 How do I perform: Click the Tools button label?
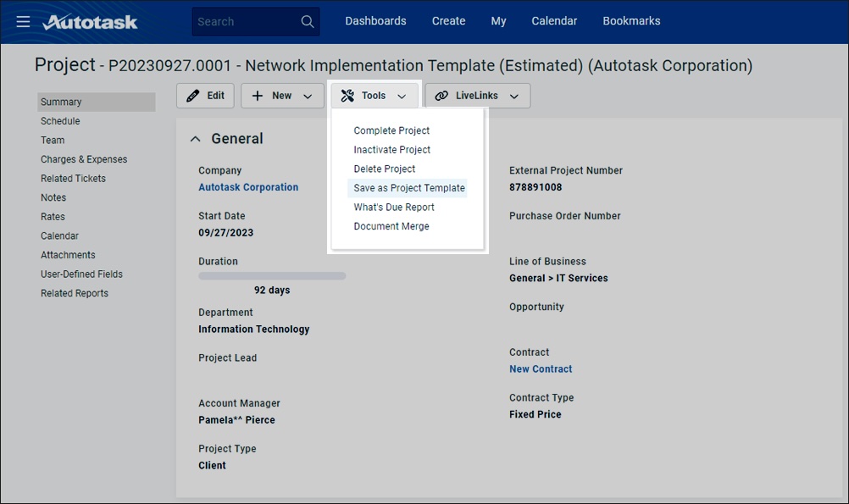click(374, 96)
